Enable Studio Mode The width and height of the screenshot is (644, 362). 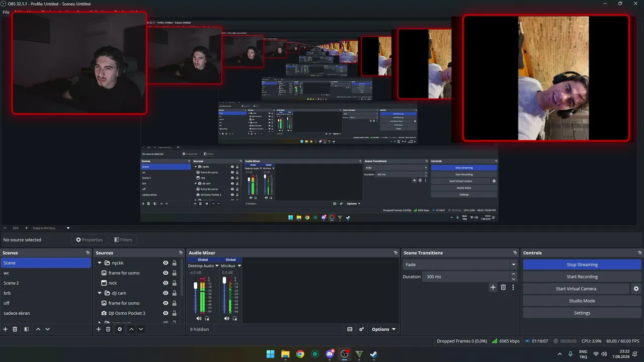coord(582,301)
